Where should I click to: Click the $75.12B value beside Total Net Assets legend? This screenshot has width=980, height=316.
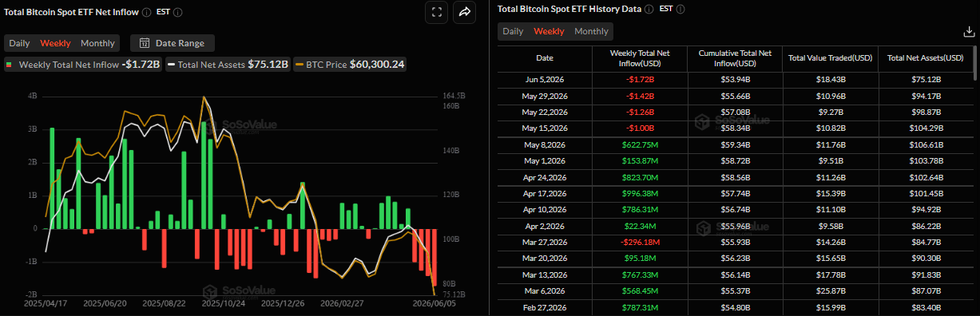268,65
